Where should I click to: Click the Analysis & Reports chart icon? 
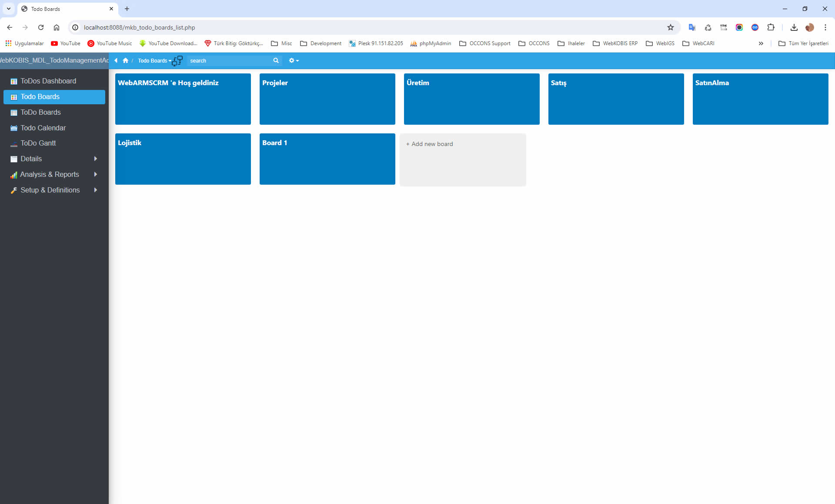[x=14, y=175]
